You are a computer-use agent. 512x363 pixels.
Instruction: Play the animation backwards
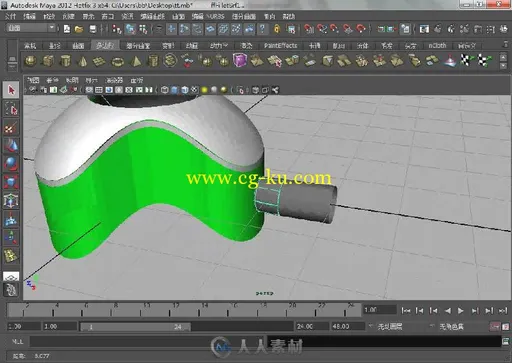pos(448,311)
